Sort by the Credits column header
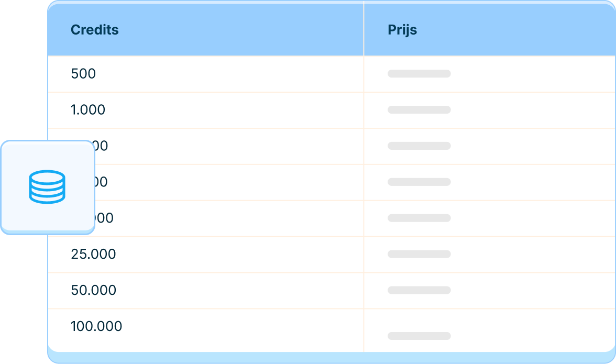616x364 pixels. 95,30
